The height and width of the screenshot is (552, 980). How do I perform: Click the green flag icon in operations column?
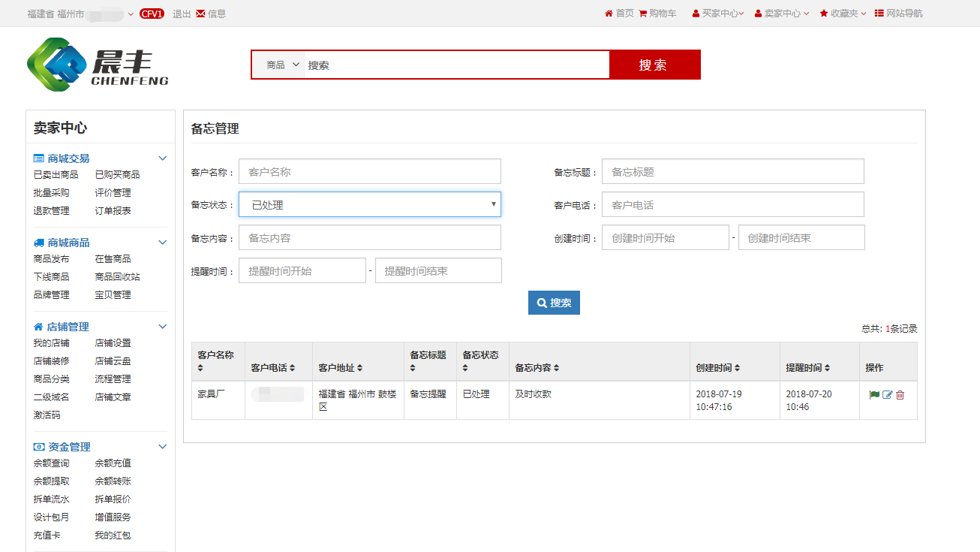(874, 394)
